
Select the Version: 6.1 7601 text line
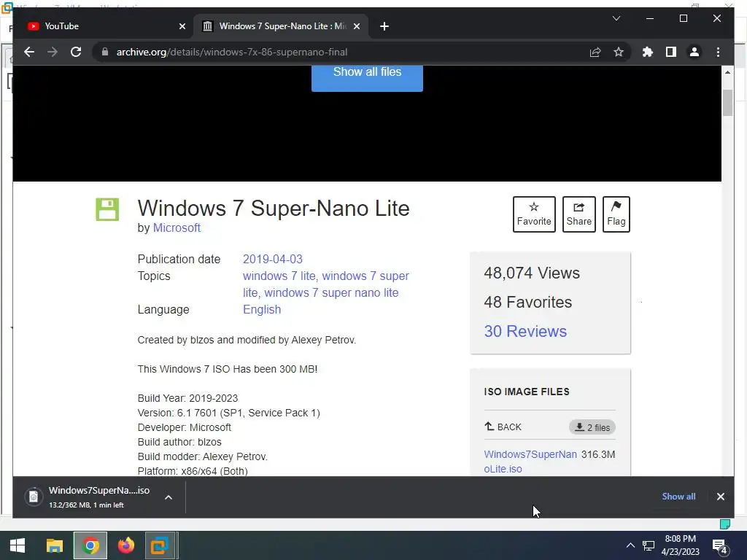tap(228, 413)
